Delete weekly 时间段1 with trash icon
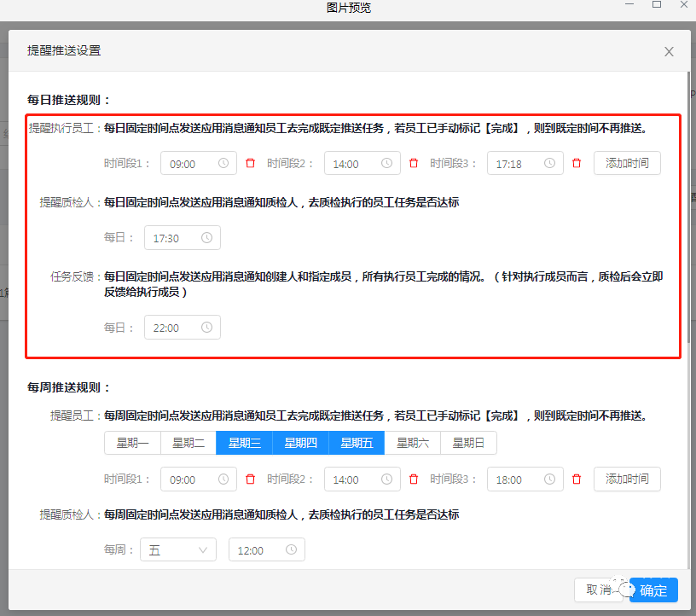The width and height of the screenshot is (696, 616). coord(251,479)
